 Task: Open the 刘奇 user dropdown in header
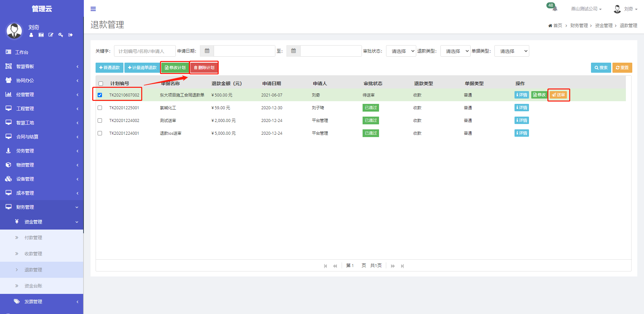coord(631,9)
